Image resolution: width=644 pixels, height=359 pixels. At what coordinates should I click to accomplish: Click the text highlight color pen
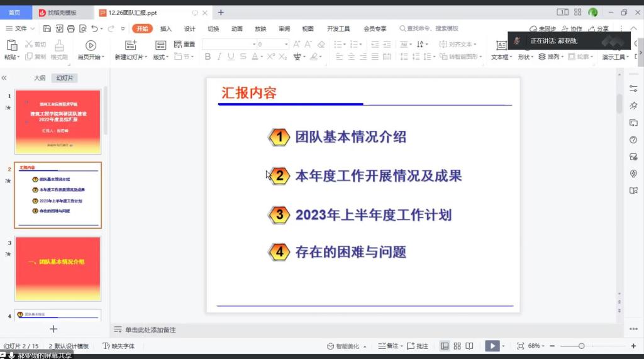[x=314, y=57]
